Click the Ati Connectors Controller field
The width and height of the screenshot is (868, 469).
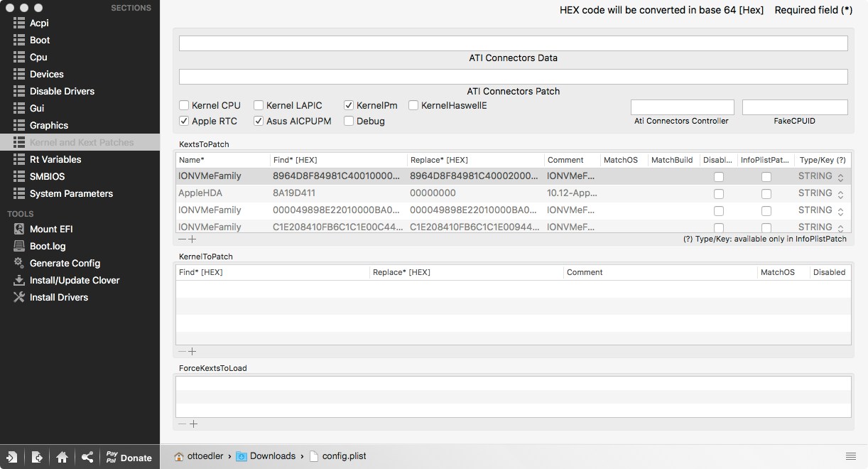coord(682,107)
